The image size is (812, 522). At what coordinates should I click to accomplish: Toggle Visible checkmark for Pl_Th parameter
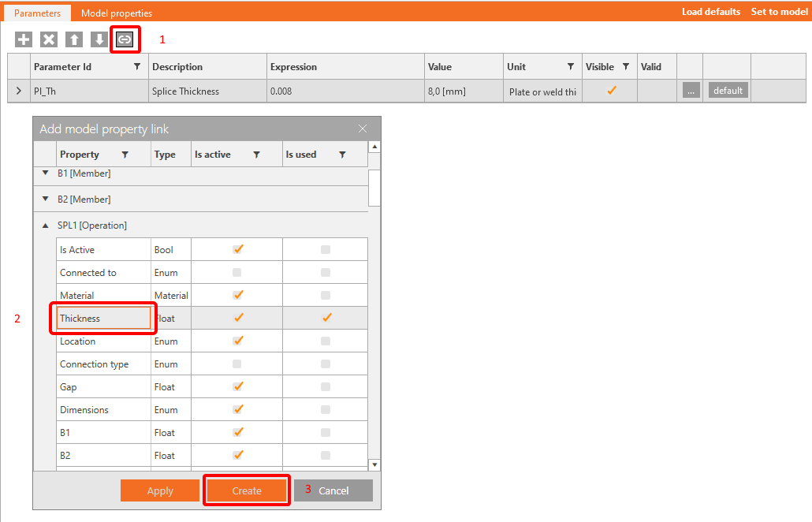tap(610, 91)
